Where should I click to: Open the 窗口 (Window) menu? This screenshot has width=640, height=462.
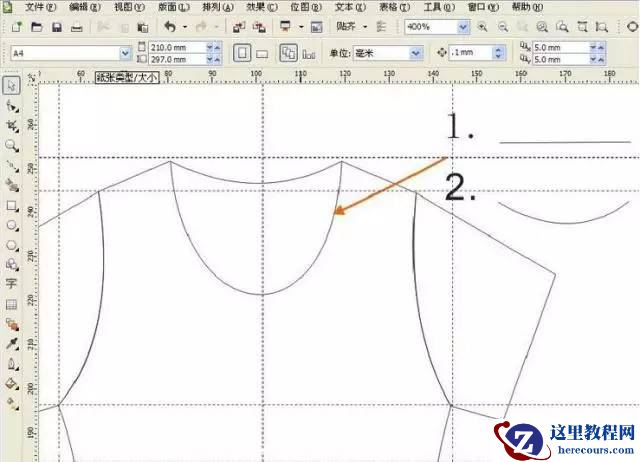pos(483,7)
